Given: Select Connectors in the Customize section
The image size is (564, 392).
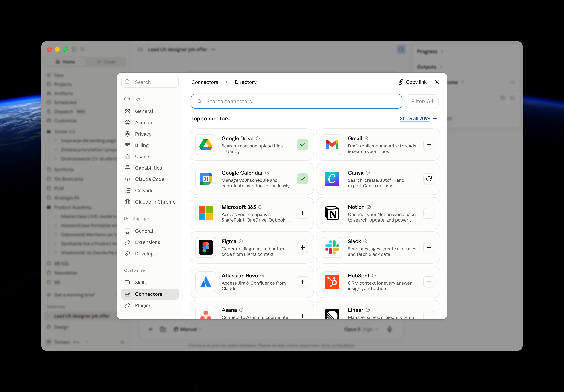Looking at the screenshot, I should [150, 294].
